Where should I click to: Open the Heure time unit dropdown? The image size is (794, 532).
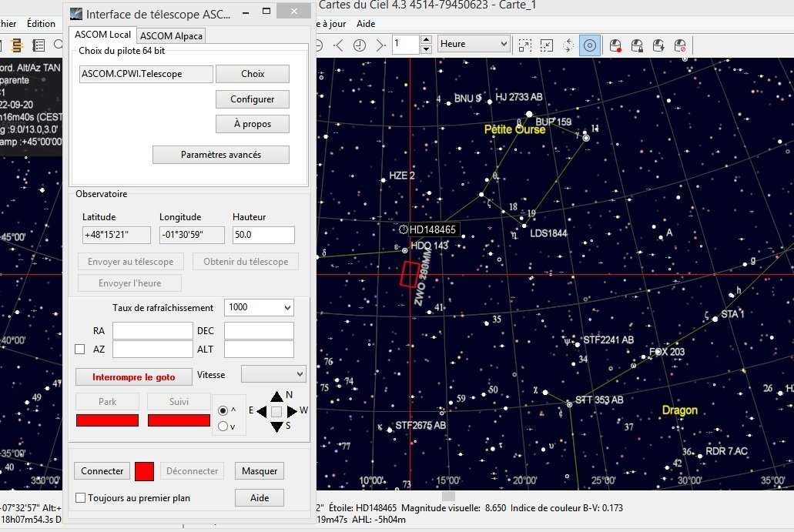point(474,44)
